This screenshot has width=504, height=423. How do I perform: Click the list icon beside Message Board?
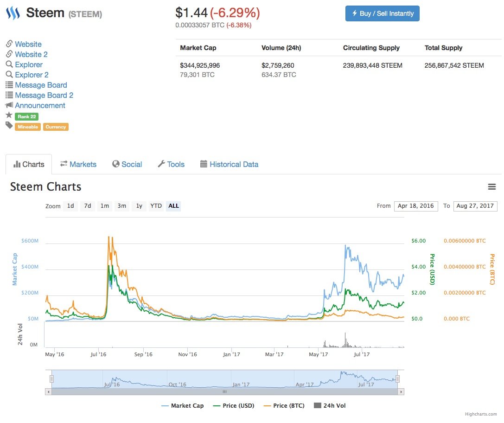tap(9, 85)
